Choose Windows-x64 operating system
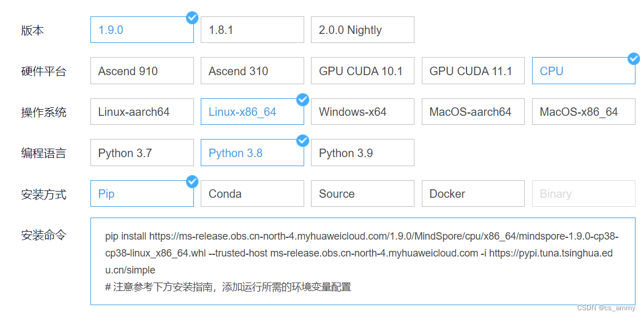Viewport: 644px width, 317px height. point(362,112)
